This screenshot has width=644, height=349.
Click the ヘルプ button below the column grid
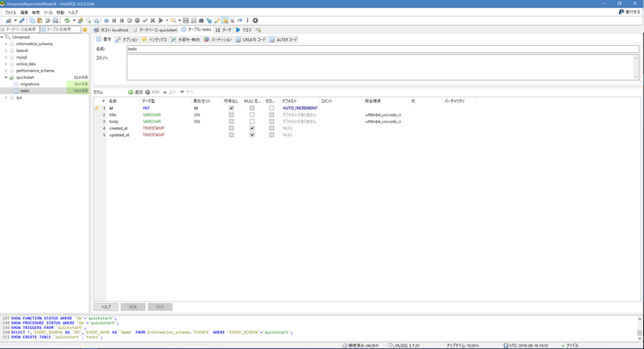point(105,306)
